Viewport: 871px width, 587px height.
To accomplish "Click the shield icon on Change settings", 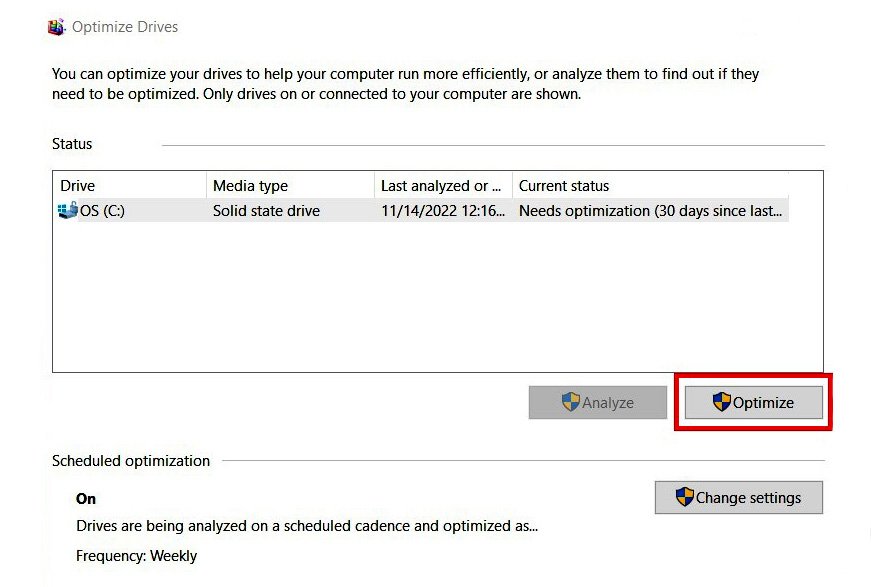I will 684,497.
